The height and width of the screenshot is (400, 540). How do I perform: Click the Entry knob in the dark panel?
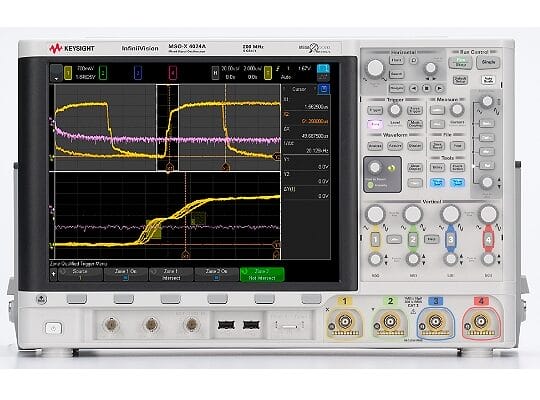point(375,168)
